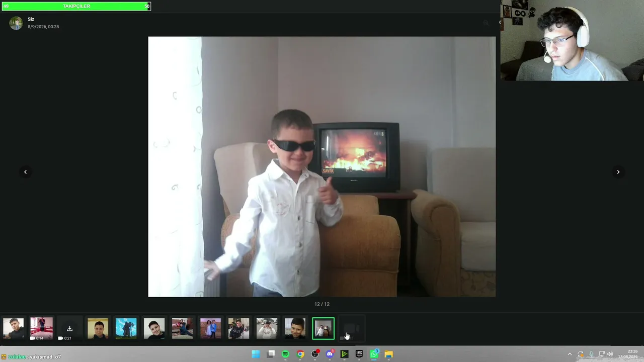Open the 0:14 video thumbnail
This screenshot has height=362, width=644.
[x=41, y=328]
